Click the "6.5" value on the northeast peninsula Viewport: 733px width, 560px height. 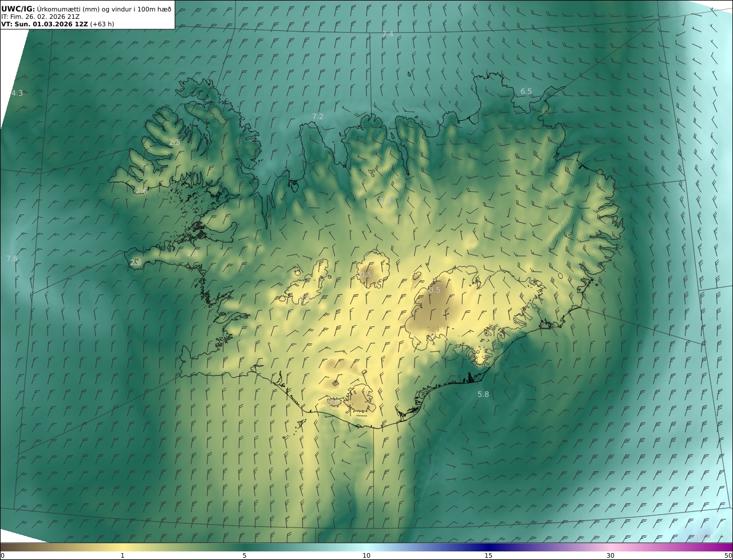(x=526, y=92)
